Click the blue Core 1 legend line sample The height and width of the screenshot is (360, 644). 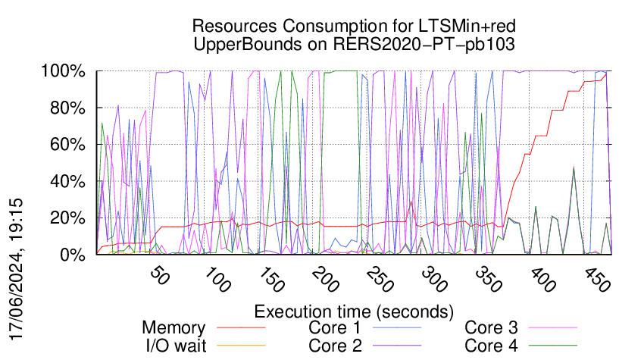click(397, 328)
